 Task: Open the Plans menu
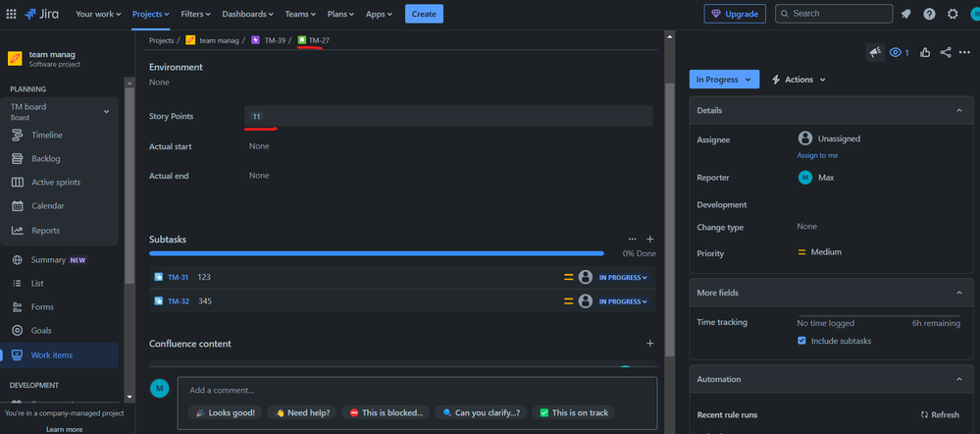tap(340, 14)
